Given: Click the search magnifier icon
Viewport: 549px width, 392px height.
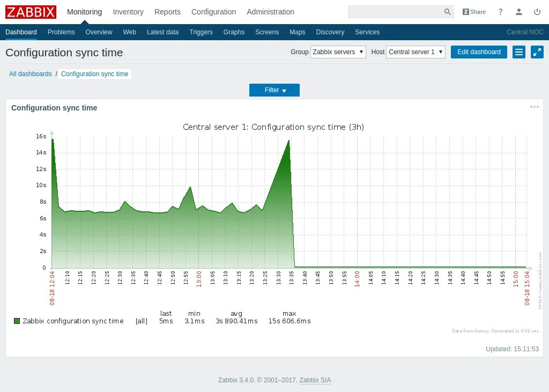Looking at the screenshot, I should 447,12.
